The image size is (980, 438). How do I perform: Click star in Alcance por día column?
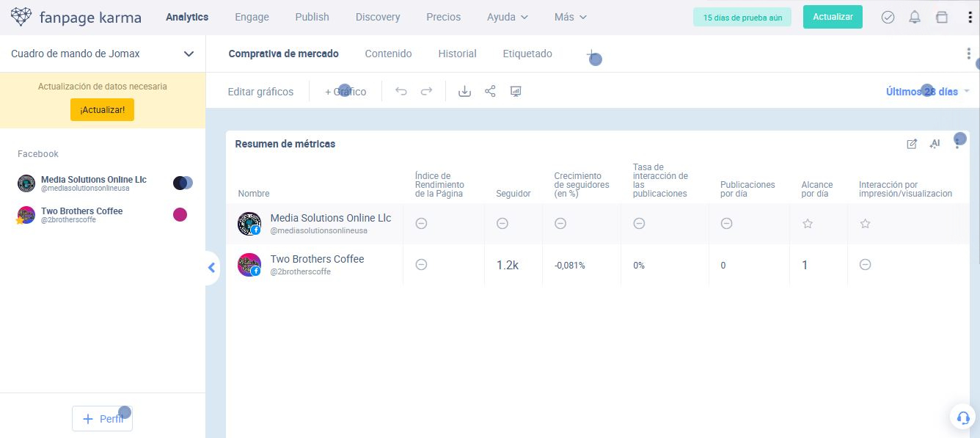point(808,224)
